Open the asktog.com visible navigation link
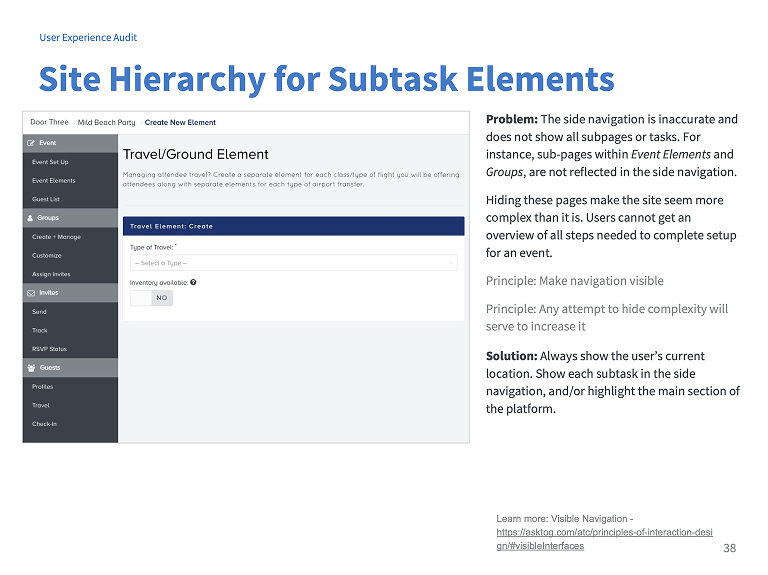 point(604,539)
